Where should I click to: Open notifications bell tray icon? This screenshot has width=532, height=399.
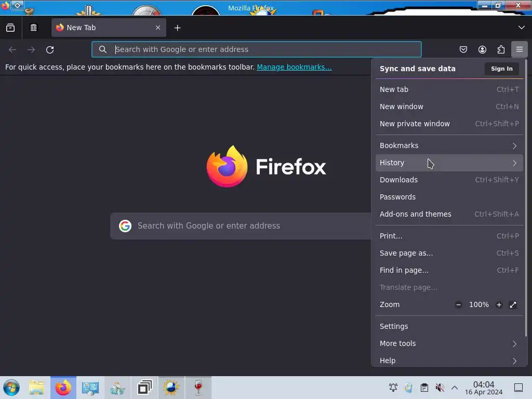393,388
